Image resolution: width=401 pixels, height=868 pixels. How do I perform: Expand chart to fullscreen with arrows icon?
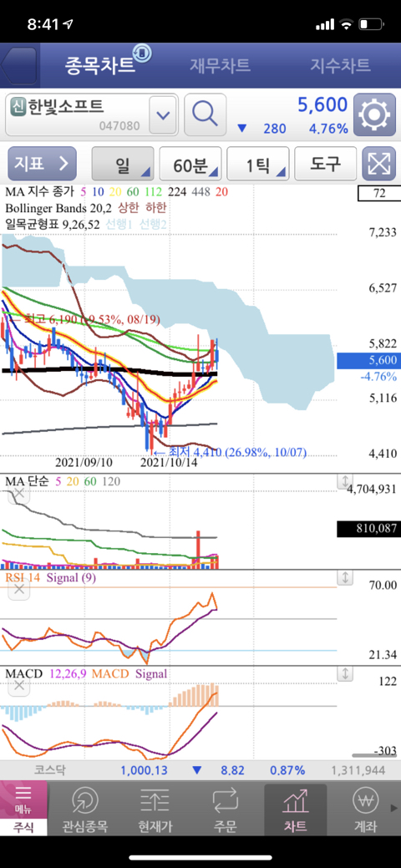coord(378,164)
